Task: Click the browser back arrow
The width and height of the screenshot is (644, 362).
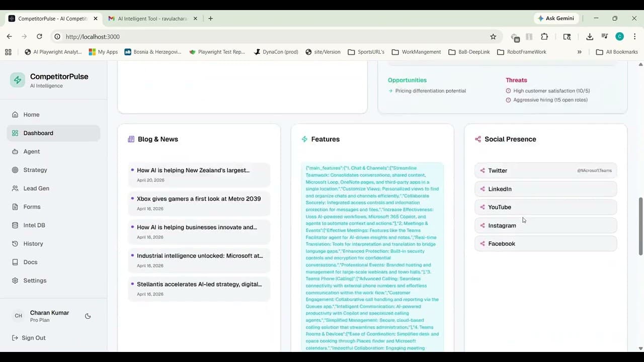Action: pyautogui.click(x=9, y=37)
